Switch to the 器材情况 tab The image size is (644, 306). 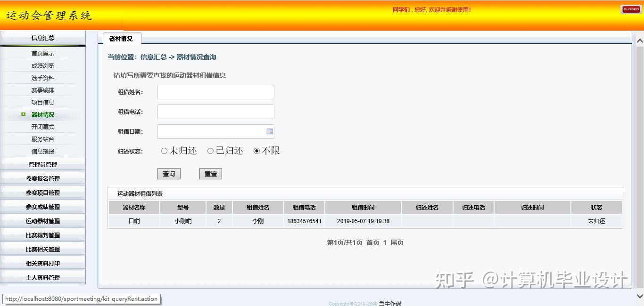120,39
